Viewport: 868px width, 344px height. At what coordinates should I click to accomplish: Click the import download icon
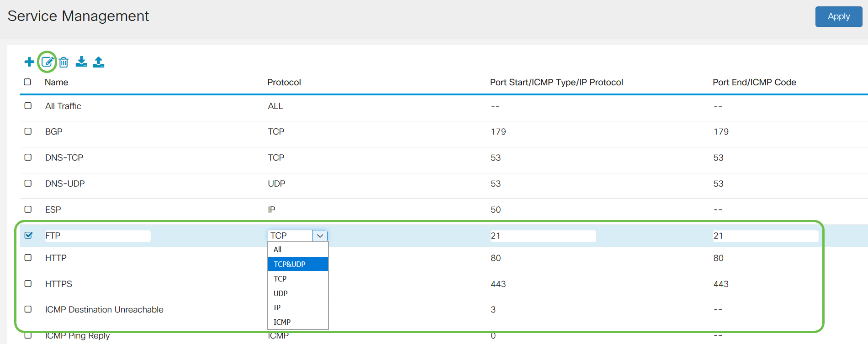81,62
